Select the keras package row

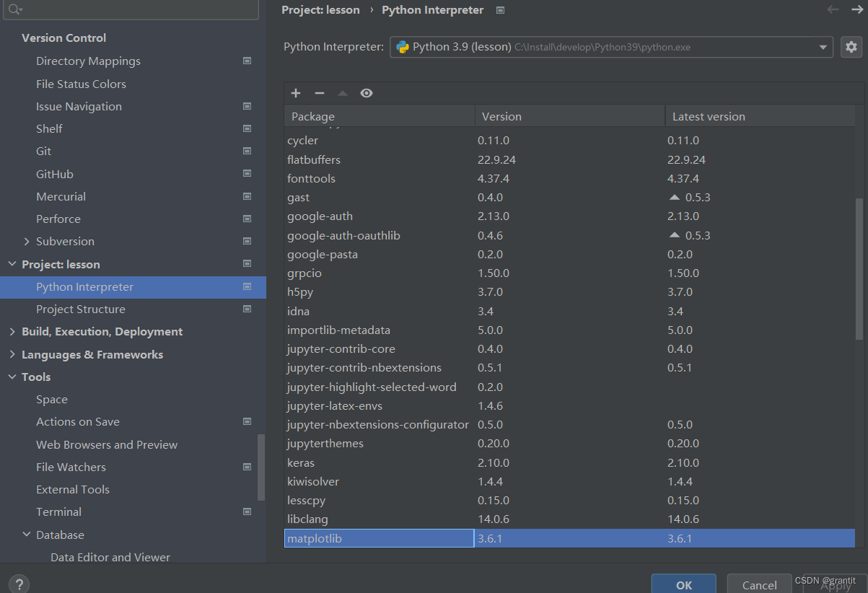[570, 462]
